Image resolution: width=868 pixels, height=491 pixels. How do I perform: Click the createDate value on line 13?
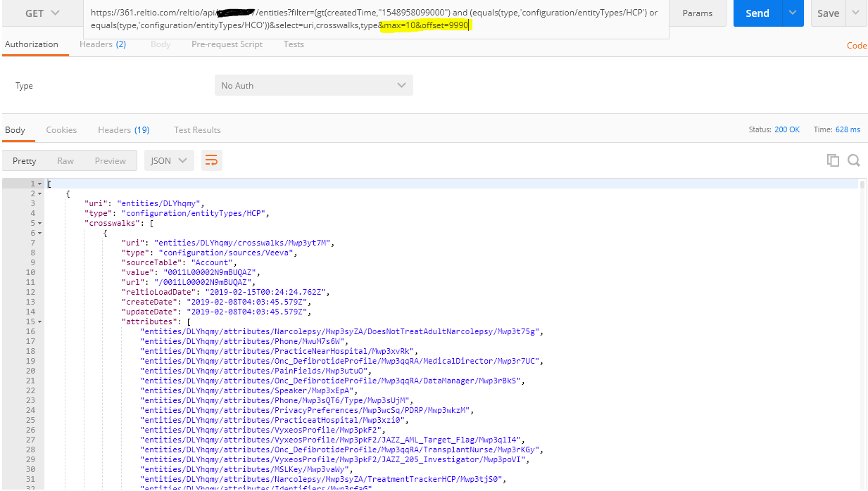tap(248, 302)
